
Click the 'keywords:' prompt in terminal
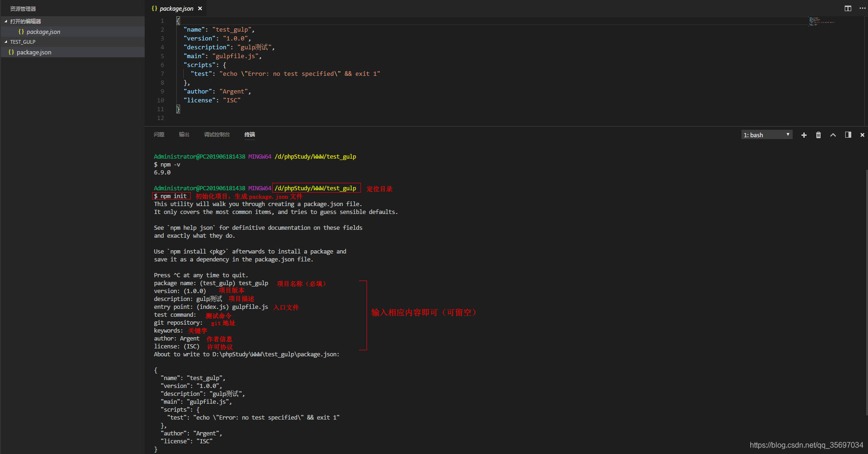[x=168, y=331]
